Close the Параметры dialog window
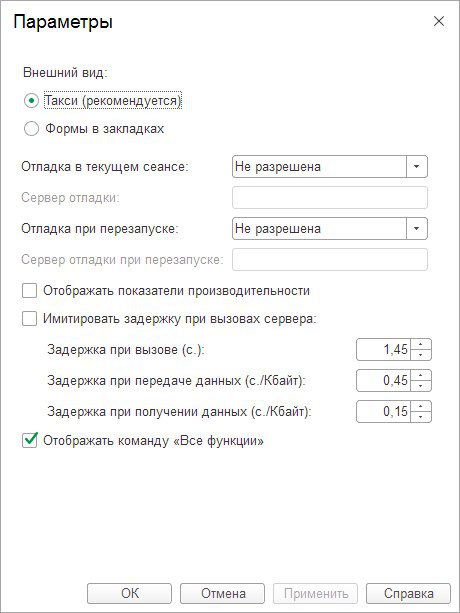The width and height of the screenshot is (460, 613). coord(439,21)
